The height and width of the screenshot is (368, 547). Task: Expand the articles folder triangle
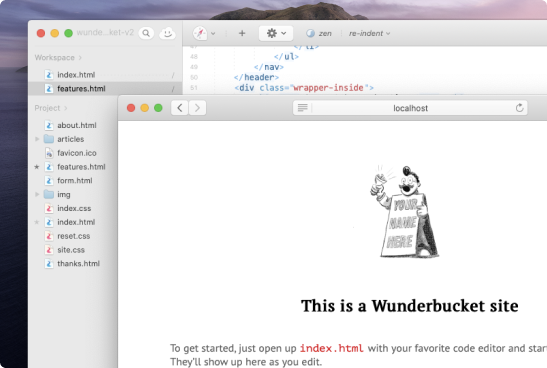pyautogui.click(x=37, y=139)
